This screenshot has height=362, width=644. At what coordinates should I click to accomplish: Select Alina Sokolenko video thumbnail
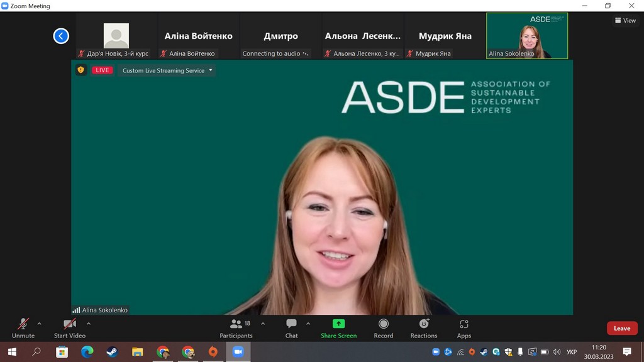527,36
